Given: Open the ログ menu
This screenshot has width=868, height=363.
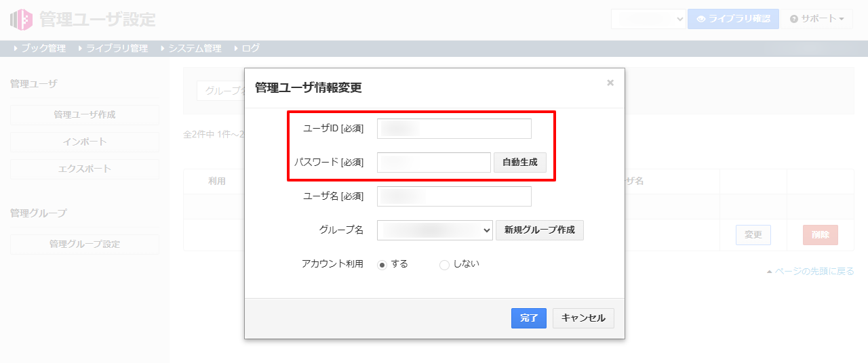Looking at the screenshot, I should 246,49.
